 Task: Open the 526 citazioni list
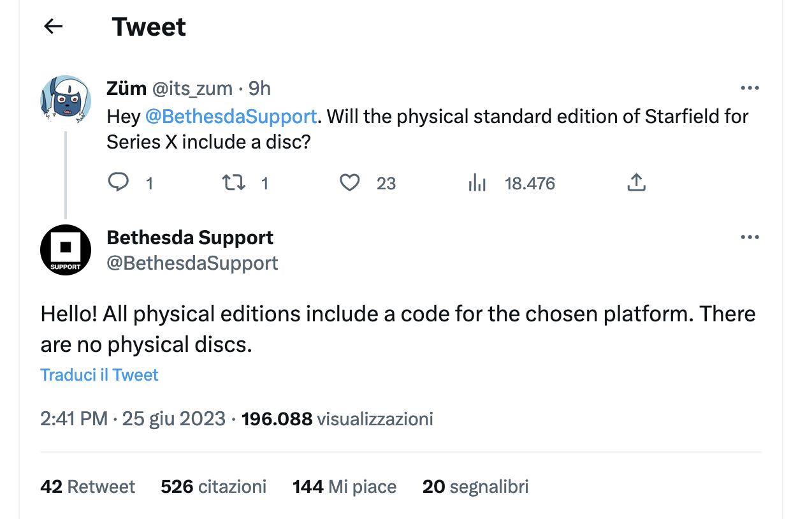pyautogui.click(x=214, y=487)
